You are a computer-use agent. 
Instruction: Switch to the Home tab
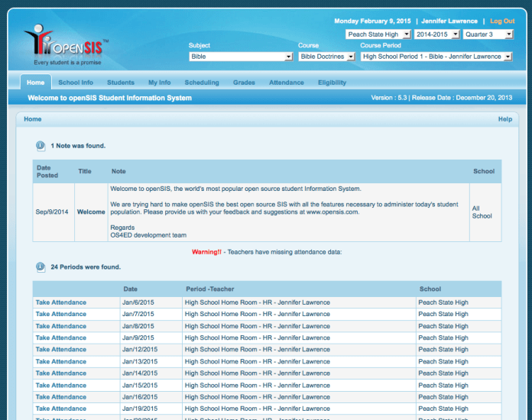(x=36, y=82)
